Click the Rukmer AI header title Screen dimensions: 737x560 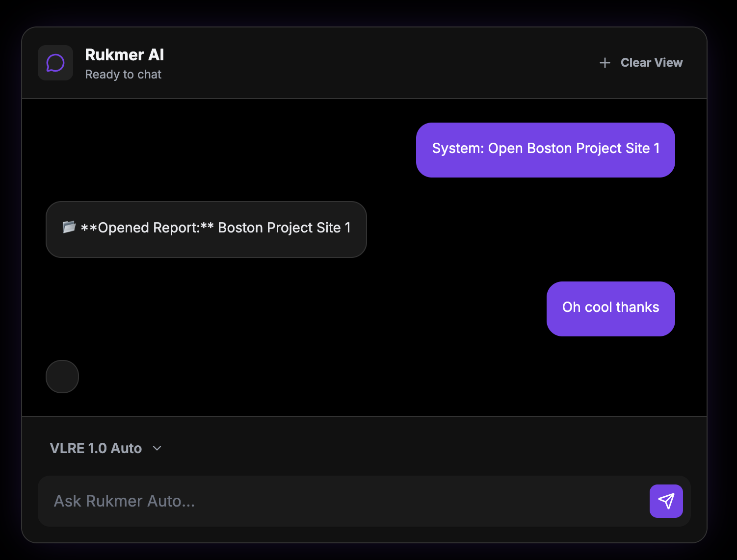point(125,54)
